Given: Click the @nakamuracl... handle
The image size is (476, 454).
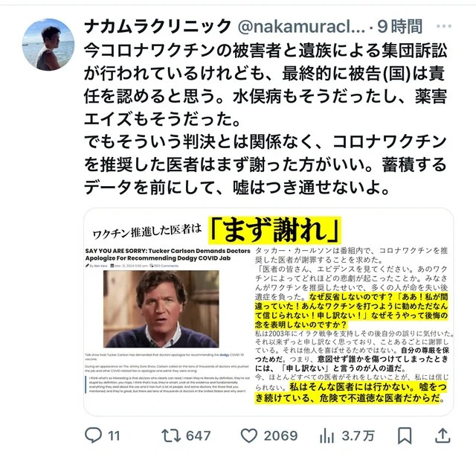Looking at the screenshot, I should click(301, 27).
